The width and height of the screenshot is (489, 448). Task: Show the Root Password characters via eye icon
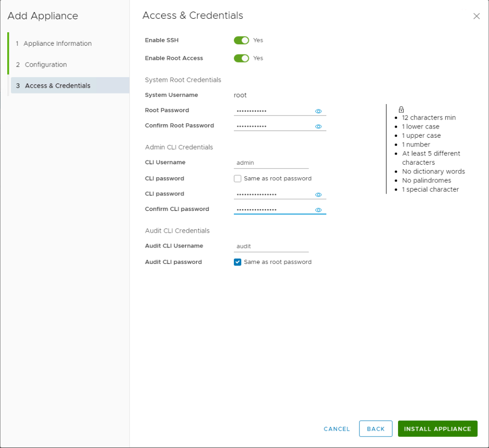tap(318, 111)
